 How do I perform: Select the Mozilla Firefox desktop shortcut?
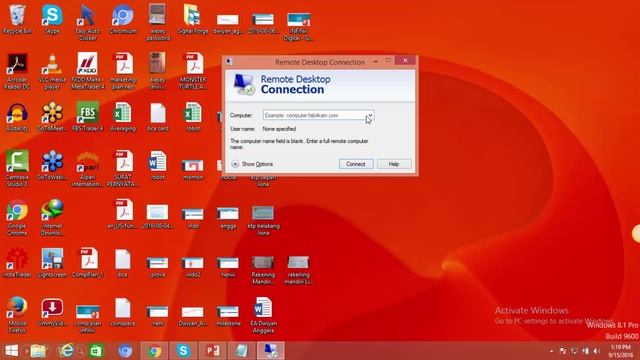tap(17, 314)
